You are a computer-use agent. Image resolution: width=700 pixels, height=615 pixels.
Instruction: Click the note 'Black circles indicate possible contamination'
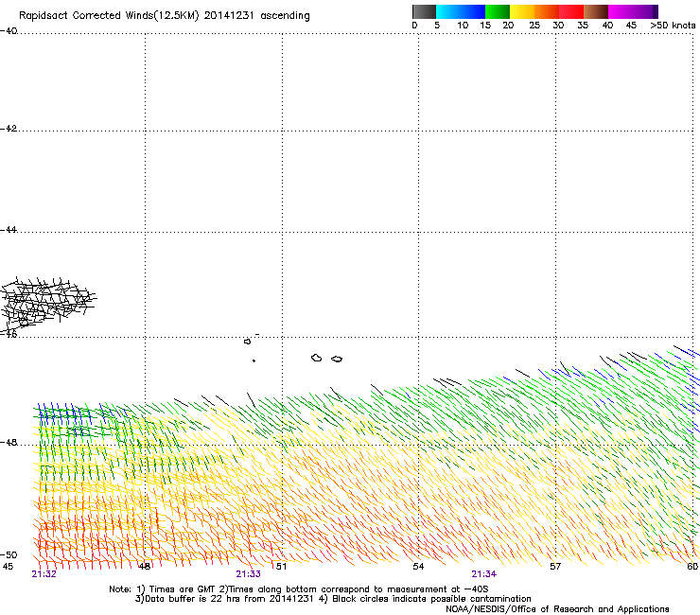431,599
